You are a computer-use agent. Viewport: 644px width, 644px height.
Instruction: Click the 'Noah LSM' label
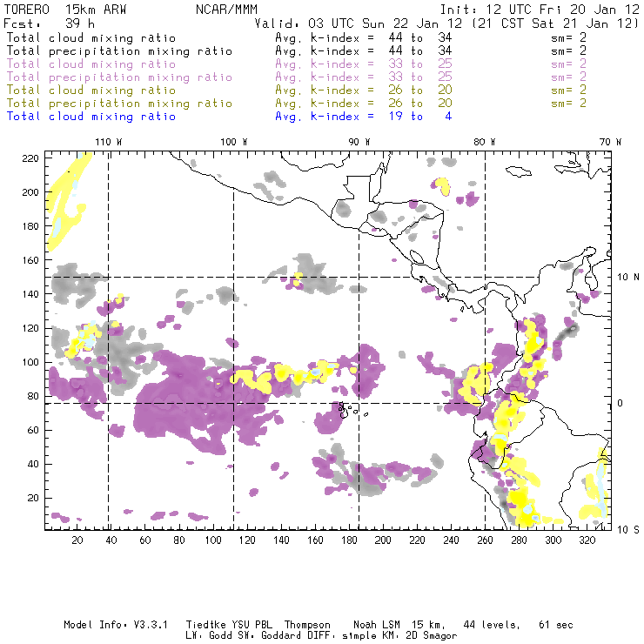point(377,625)
